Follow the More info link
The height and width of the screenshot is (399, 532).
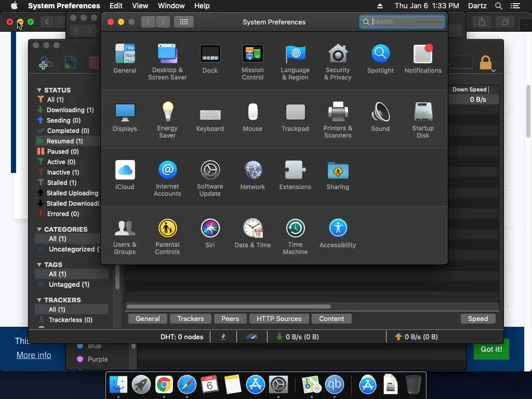(x=34, y=355)
